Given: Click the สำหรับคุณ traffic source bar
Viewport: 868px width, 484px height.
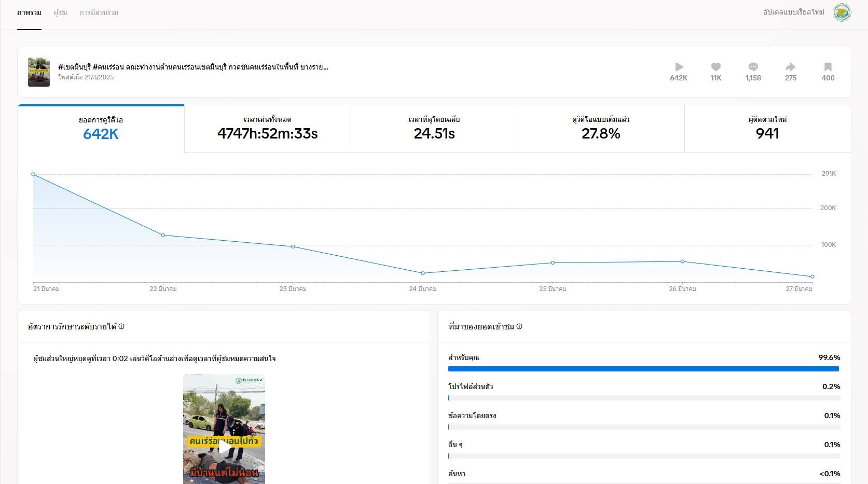Looking at the screenshot, I should click(643, 369).
